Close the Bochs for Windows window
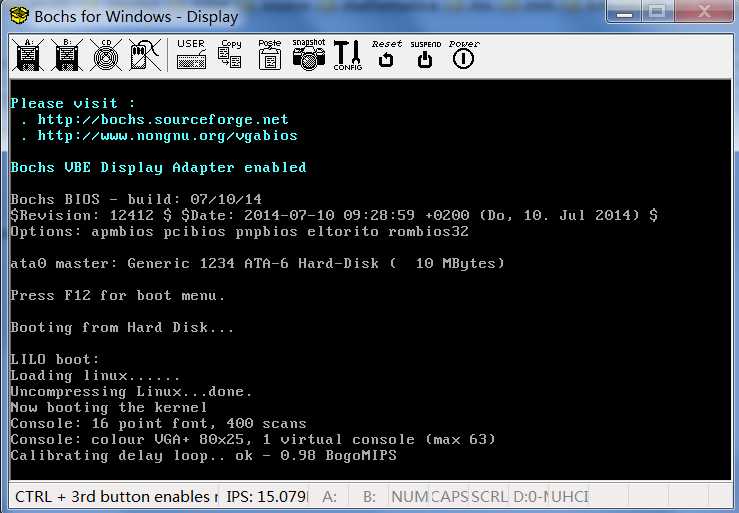Viewport: 739px width, 513px height. point(703,12)
